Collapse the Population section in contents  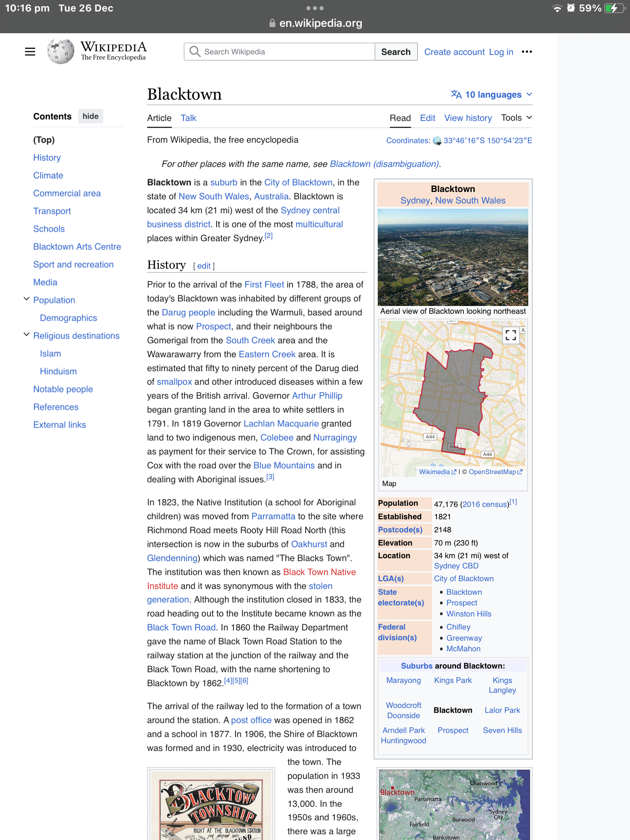coord(27,299)
